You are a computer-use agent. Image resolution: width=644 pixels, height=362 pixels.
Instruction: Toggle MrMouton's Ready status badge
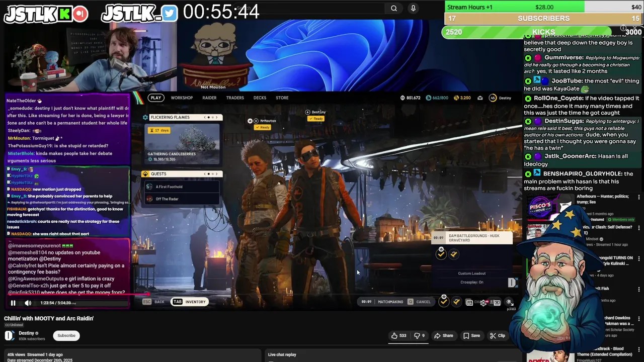tap(263, 127)
